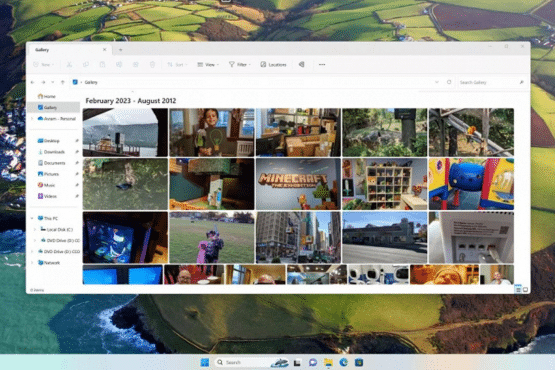
Task: Open the Windows Start menu
Action: pyautogui.click(x=205, y=362)
